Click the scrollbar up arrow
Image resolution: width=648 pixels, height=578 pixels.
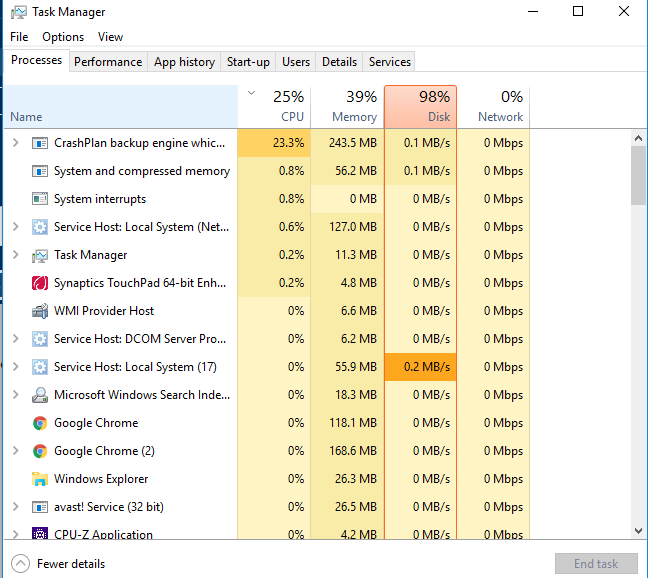coord(638,138)
